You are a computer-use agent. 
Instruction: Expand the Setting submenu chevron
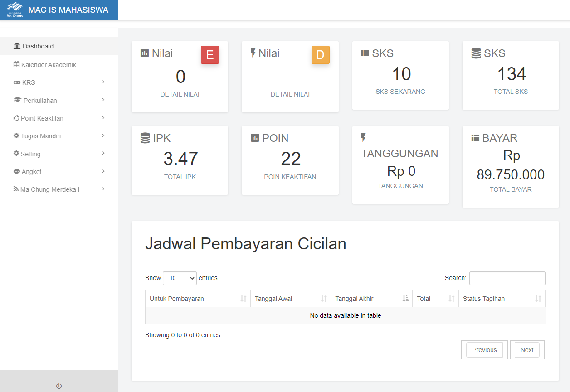103,153
